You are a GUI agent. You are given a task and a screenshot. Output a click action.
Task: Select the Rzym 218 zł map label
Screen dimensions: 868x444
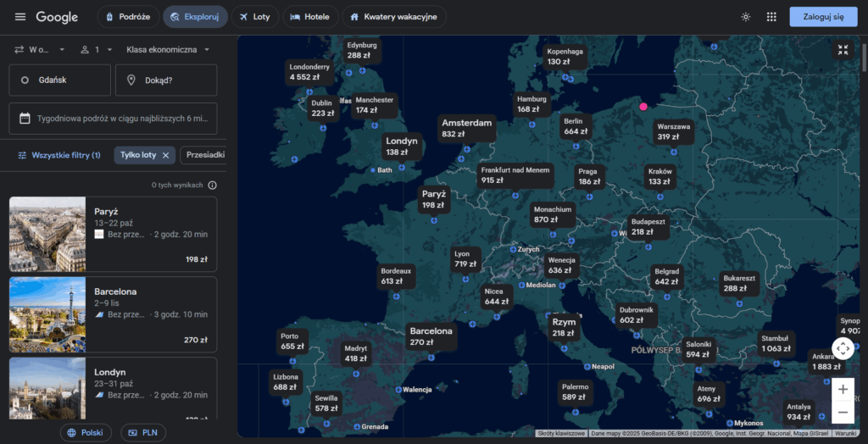click(564, 327)
